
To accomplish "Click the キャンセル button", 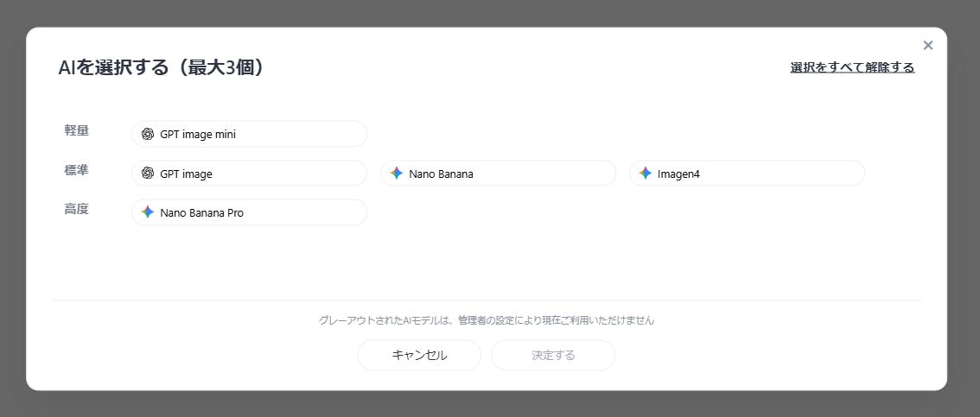I will tap(419, 355).
